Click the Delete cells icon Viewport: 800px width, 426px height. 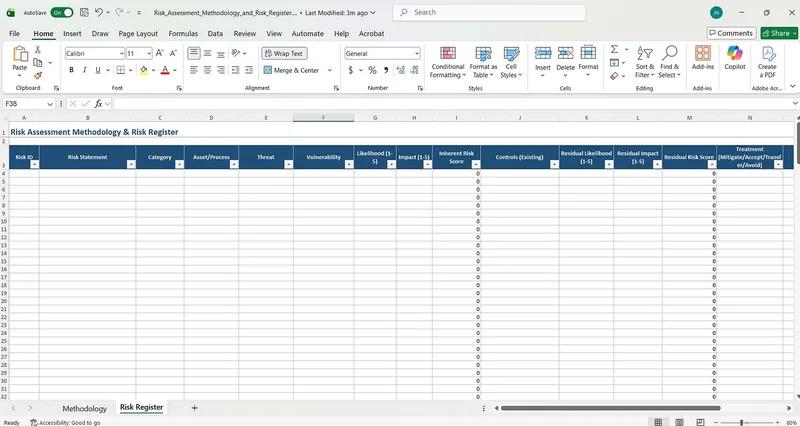[x=565, y=53]
